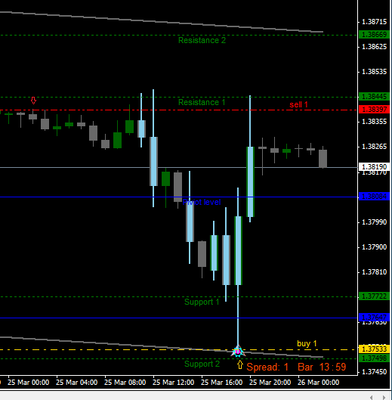Click the scroll right arrow at bottom right
Viewport: 392px width, 400px height.
[x=384, y=397]
